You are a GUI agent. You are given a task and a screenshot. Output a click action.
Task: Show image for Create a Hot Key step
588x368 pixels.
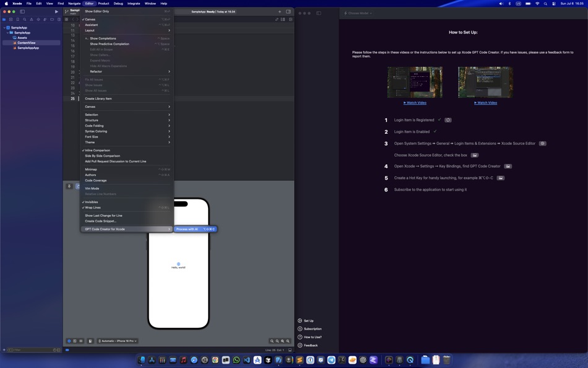tap(500, 178)
